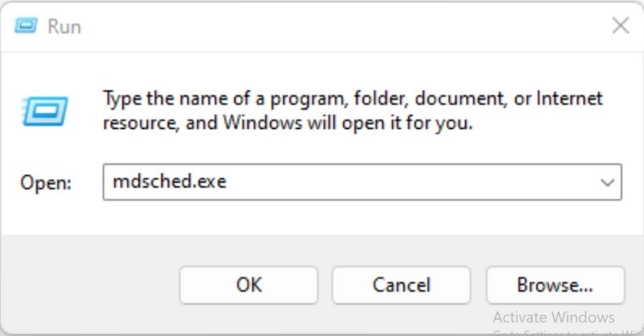Screen dimensions: 644x336
Task: Click empty space inside the Open combo box
Action: pyautogui.click(x=402, y=183)
